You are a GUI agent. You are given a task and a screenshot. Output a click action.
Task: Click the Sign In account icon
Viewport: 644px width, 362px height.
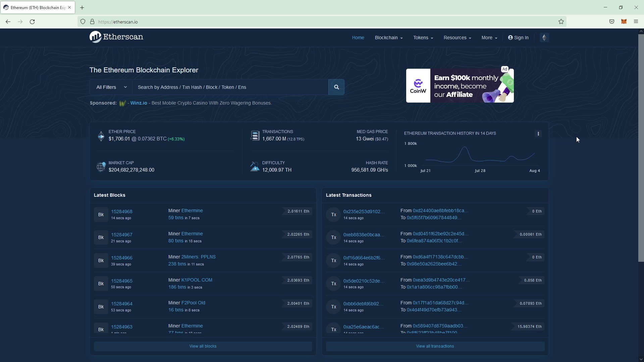(510, 38)
